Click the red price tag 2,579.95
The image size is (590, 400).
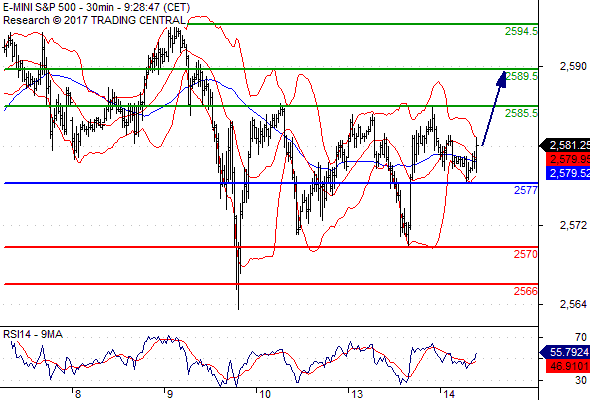coord(568,159)
